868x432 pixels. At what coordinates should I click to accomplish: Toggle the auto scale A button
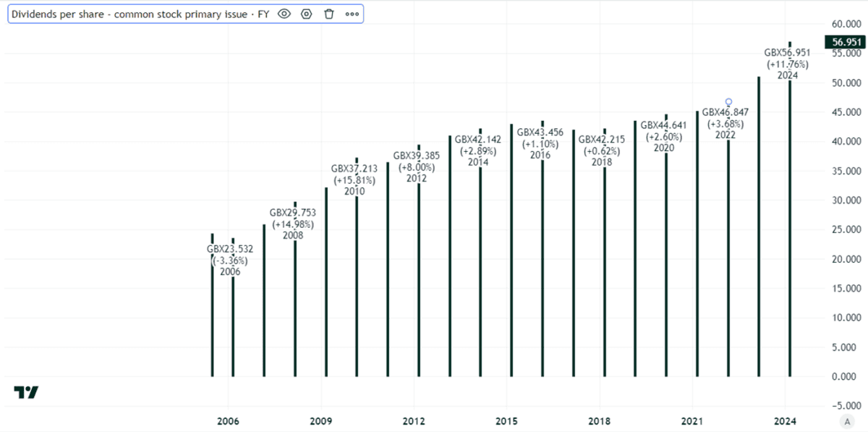pyautogui.click(x=846, y=421)
